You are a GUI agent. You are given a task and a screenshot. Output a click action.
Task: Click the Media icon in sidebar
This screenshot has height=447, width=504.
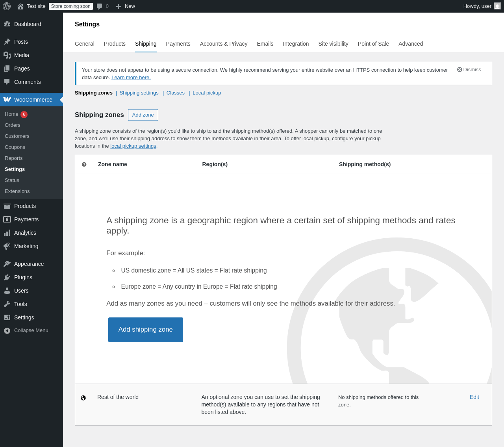pyautogui.click(x=7, y=55)
